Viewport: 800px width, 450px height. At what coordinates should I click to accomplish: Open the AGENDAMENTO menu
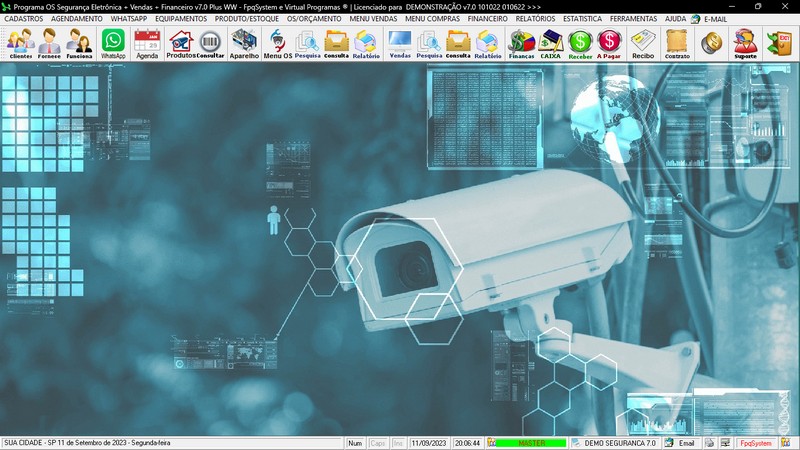click(x=77, y=19)
